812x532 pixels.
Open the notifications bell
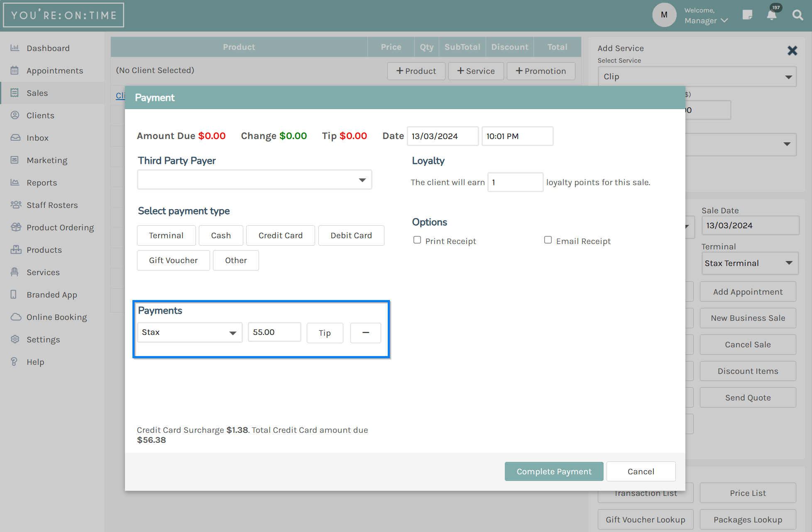pyautogui.click(x=772, y=15)
